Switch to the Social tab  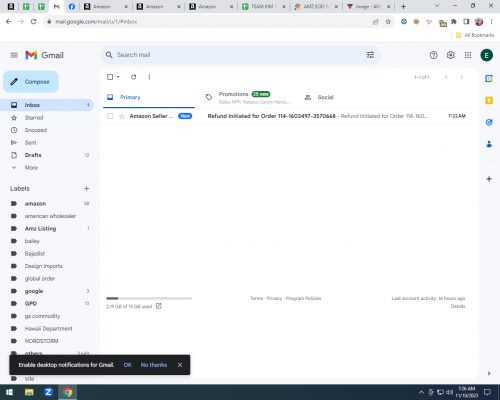[325, 97]
